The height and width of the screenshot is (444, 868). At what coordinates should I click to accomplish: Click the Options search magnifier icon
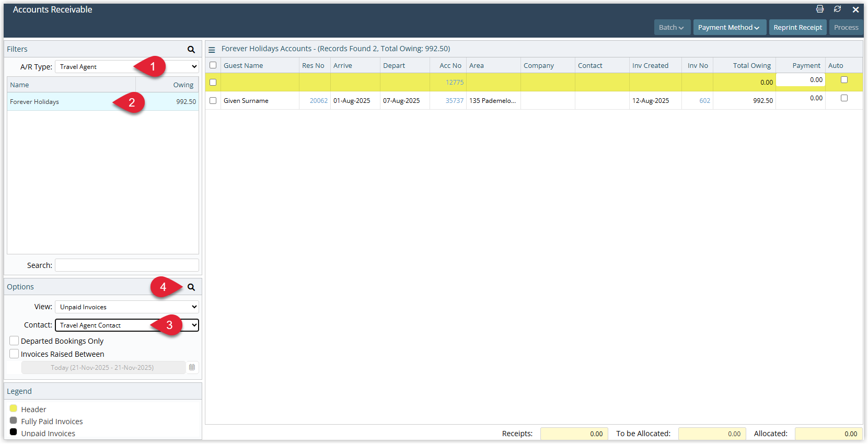[x=191, y=287]
